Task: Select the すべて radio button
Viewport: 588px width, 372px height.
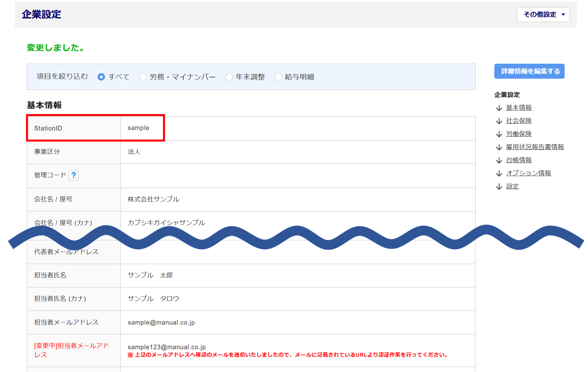Action: (x=101, y=77)
